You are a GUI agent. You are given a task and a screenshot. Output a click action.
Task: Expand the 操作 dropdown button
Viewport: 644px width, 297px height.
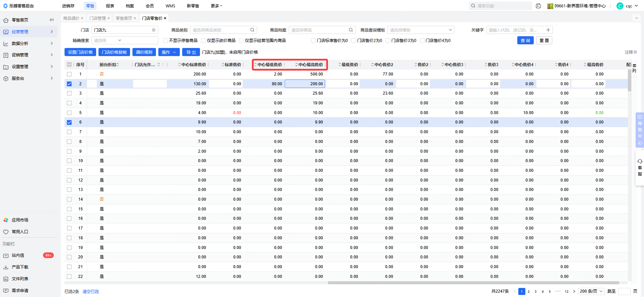[169, 52]
